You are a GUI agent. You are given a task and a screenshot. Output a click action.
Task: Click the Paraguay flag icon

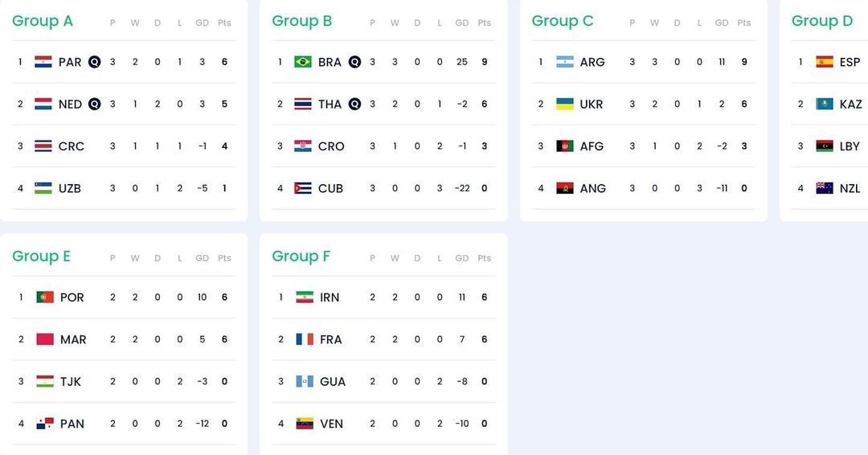tap(43, 62)
